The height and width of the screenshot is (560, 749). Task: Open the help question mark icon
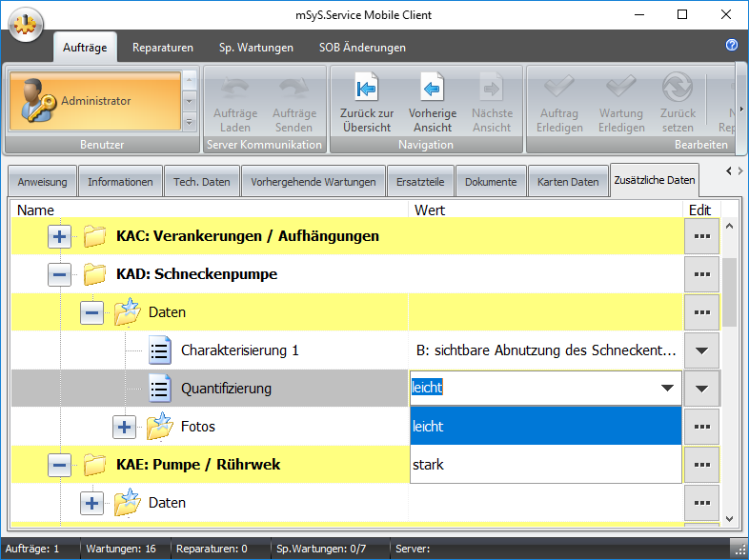732,45
